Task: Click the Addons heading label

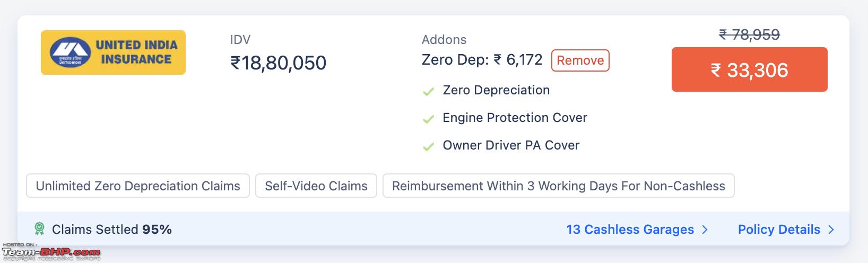Action: click(x=444, y=40)
